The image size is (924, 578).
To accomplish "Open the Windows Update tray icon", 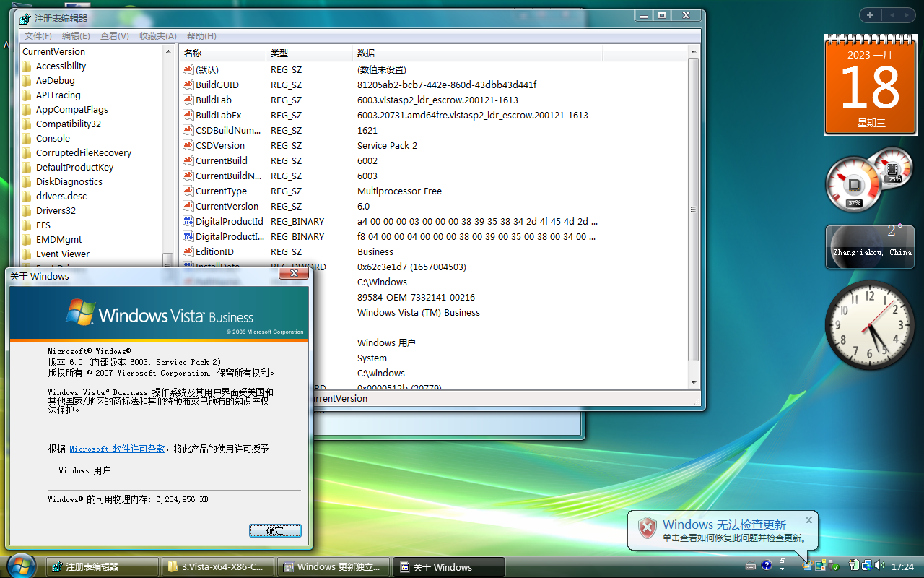I will point(808,566).
